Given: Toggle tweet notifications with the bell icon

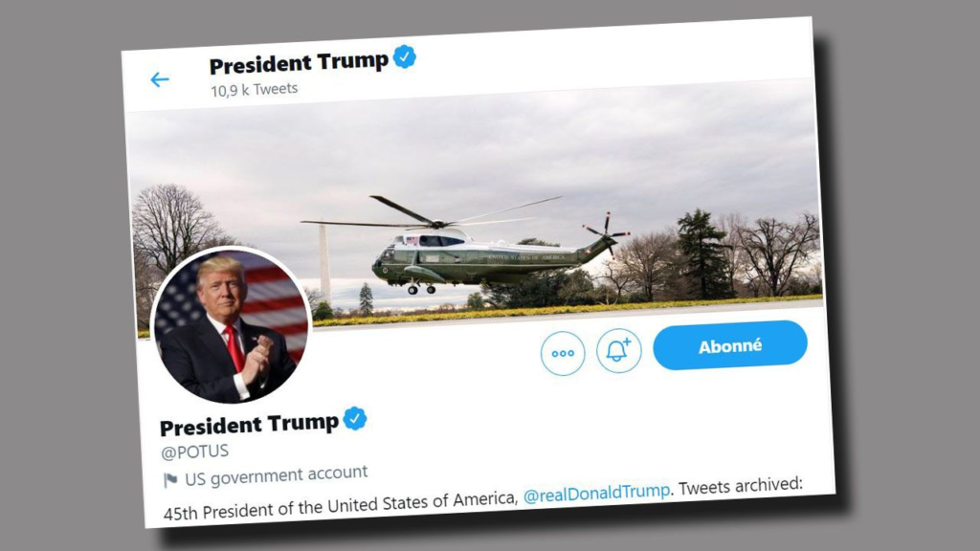Looking at the screenshot, I should click(619, 350).
